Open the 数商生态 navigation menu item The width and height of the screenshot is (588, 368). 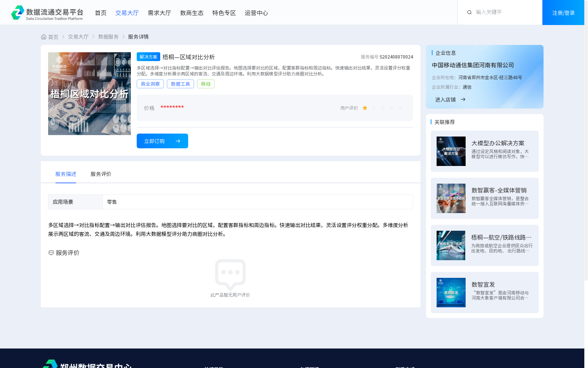[192, 13]
